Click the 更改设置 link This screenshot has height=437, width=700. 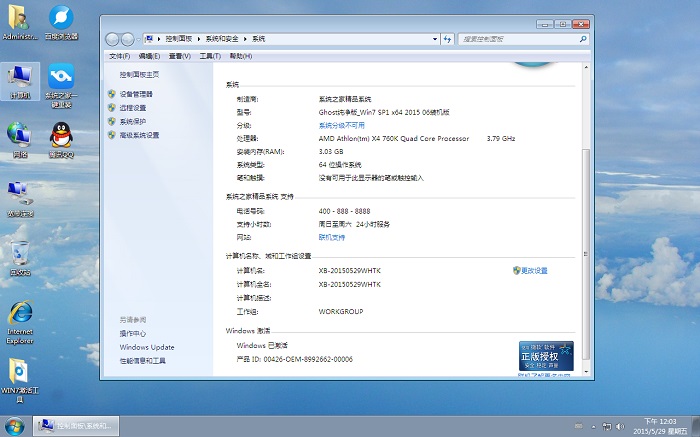click(x=534, y=271)
